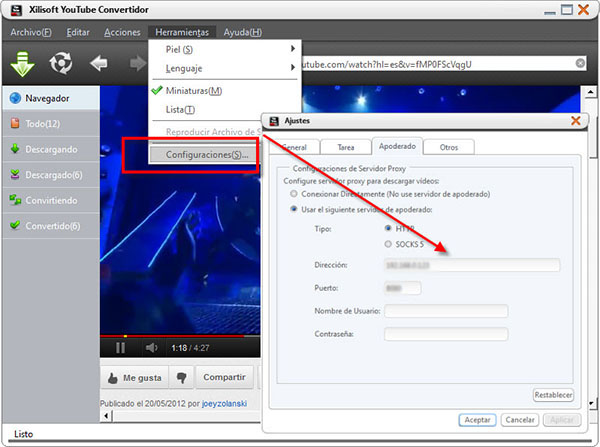Open Configuraciones(S)... menu entry
This screenshot has height=447, width=600.
coord(204,155)
